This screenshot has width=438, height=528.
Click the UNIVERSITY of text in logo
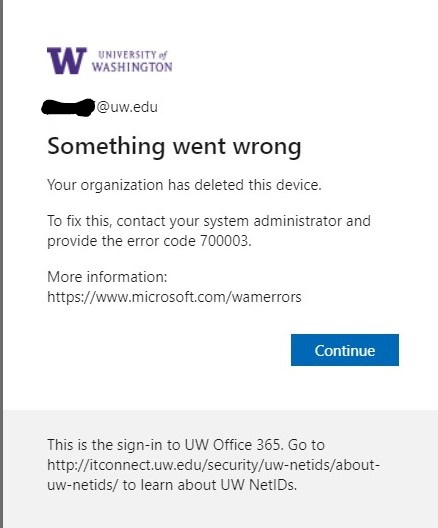[133, 55]
